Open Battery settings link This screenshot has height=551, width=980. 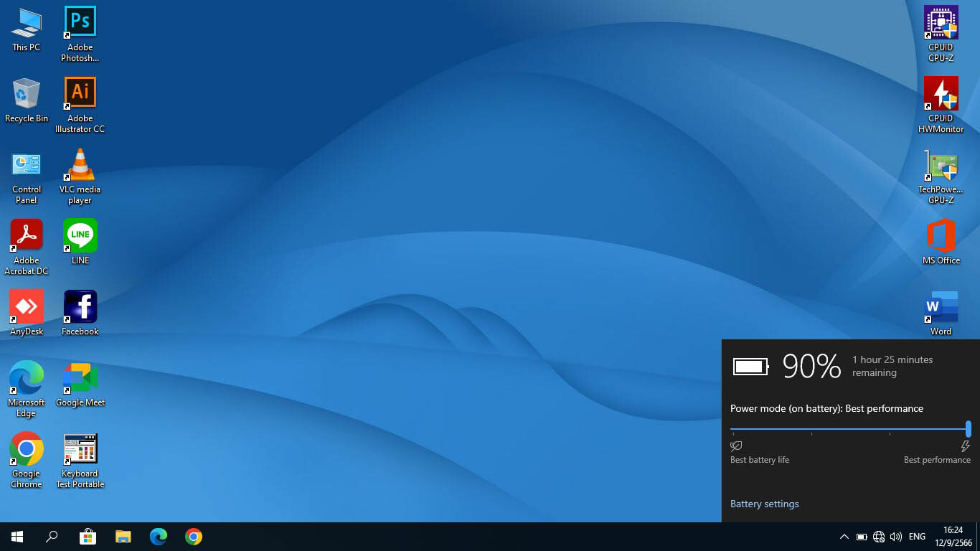pos(764,504)
